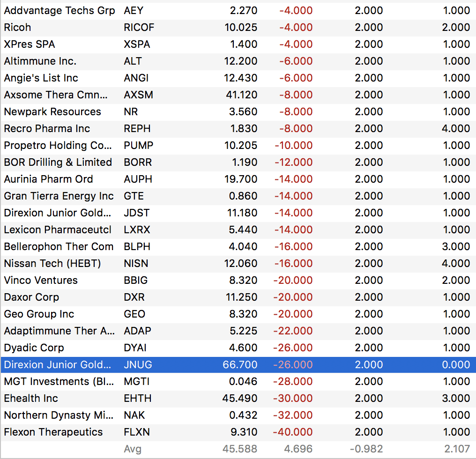Image resolution: width=476 pixels, height=459 pixels.
Task: Click the RICOF ticker symbol
Action: pos(139,28)
